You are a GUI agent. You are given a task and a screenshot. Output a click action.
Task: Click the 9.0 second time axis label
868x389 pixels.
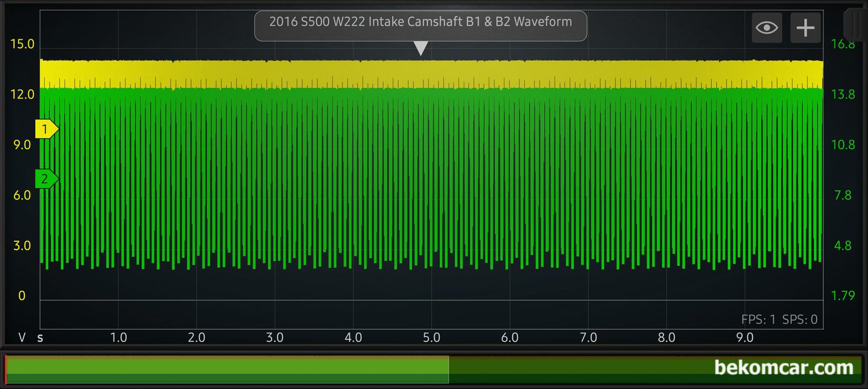pyautogui.click(x=745, y=337)
